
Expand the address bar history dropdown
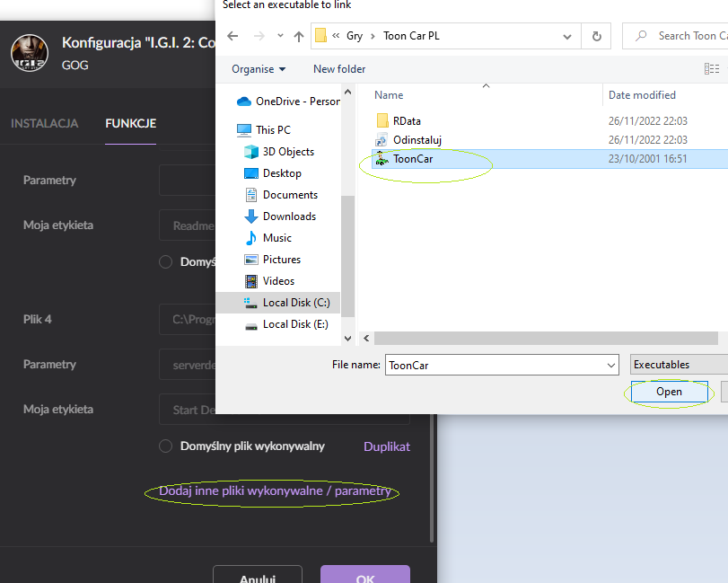pyautogui.click(x=567, y=36)
